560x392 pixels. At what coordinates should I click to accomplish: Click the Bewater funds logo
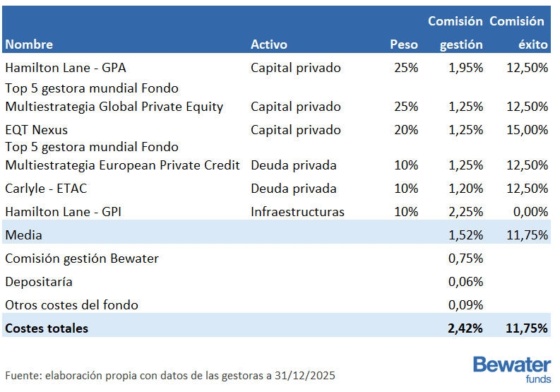(511, 370)
